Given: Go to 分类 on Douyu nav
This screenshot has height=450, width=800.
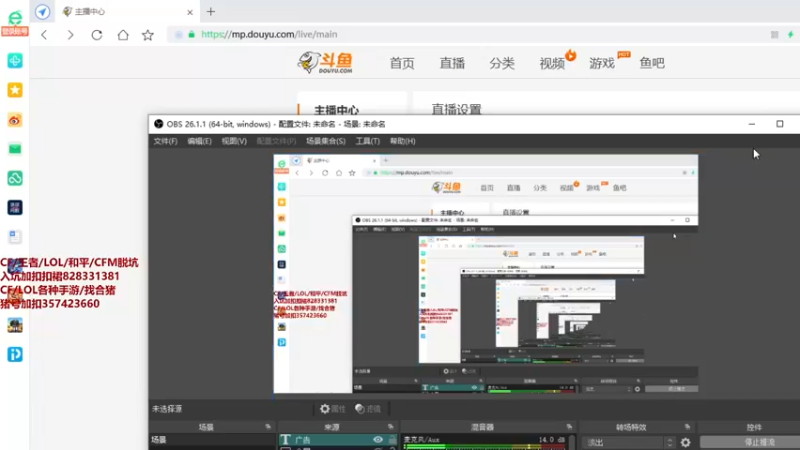Looking at the screenshot, I should (x=502, y=63).
